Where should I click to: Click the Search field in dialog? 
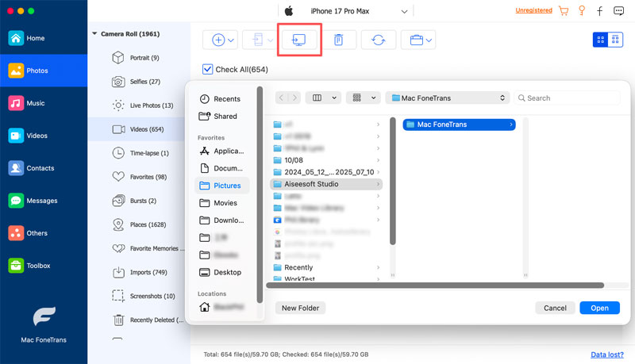567,98
